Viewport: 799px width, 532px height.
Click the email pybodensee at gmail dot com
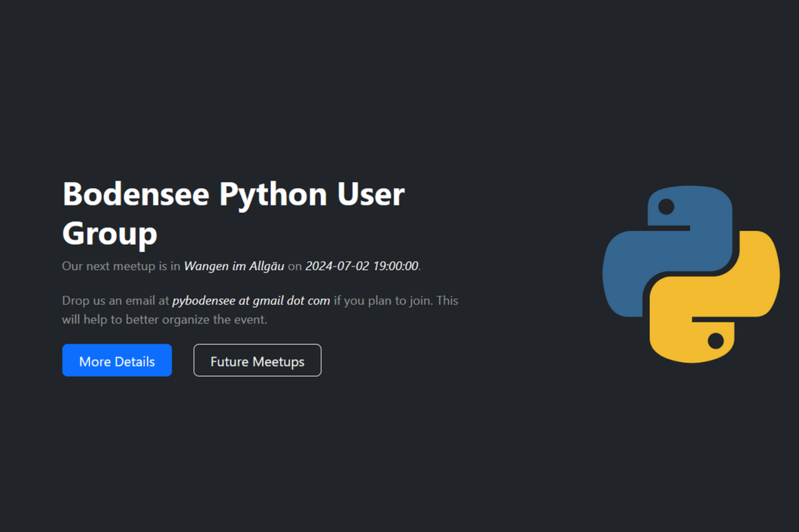252,301
